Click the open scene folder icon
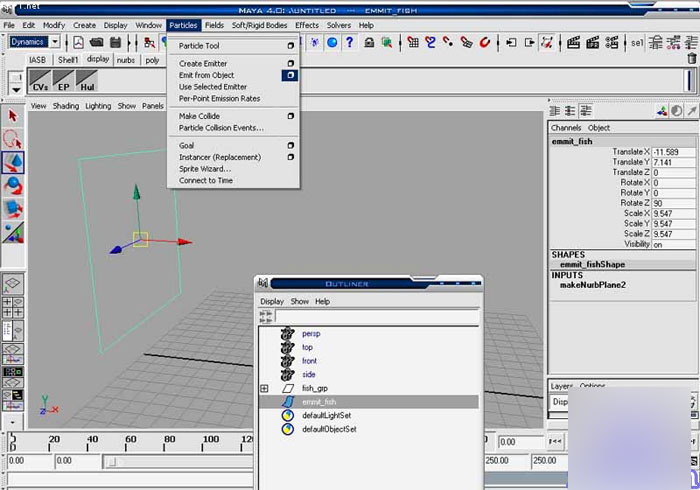Image resolution: width=700 pixels, height=490 pixels. tap(96, 42)
